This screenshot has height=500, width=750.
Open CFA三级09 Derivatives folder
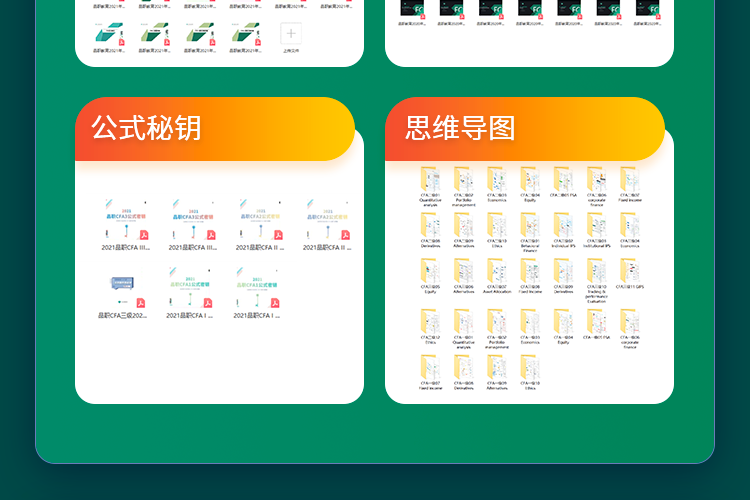coord(563,276)
